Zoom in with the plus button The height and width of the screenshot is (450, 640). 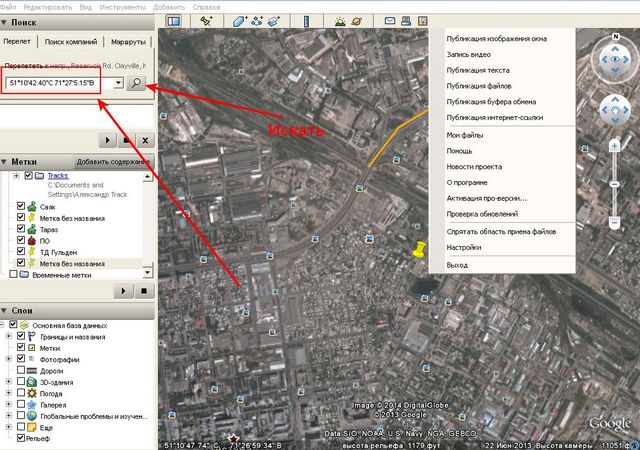[x=615, y=146]
